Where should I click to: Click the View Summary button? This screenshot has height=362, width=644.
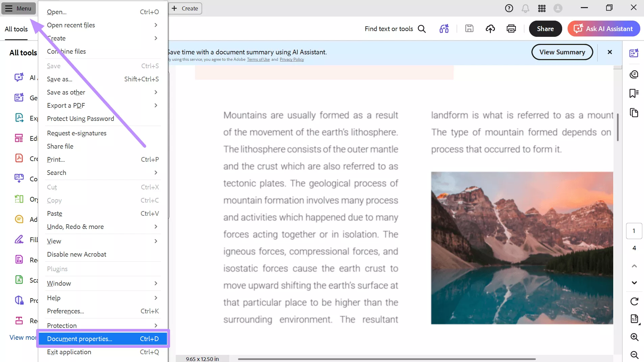(x=562, y=52)
